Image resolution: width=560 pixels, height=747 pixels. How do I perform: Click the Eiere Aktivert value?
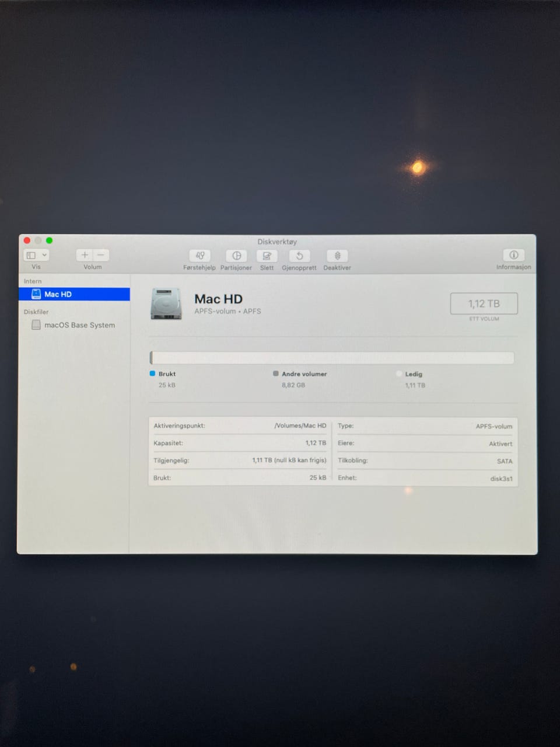click(x=501, y=444)
